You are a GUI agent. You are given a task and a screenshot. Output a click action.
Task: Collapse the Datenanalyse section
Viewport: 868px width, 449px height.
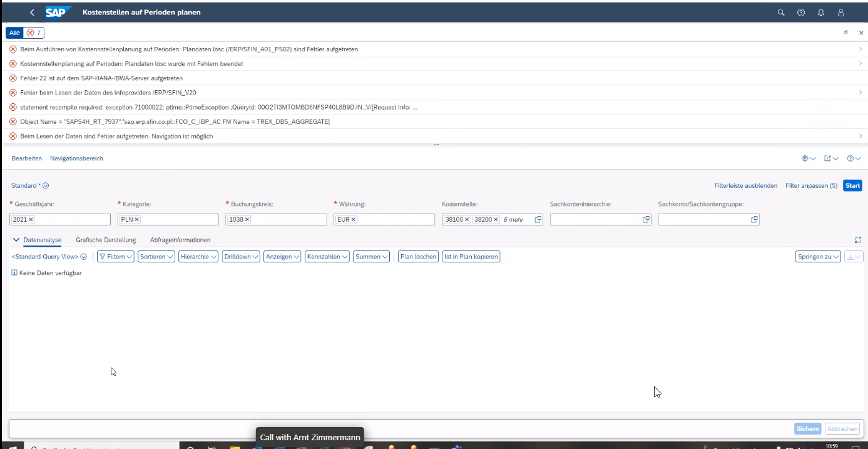pos(16,240)
